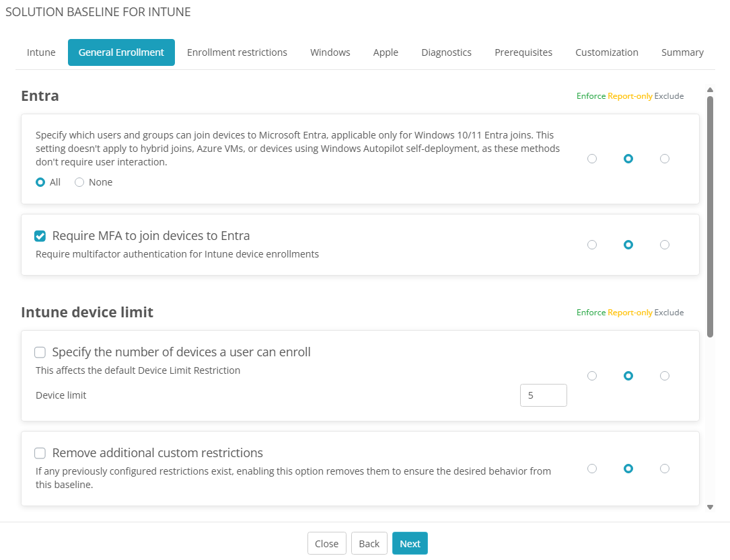Image resolution: width=730 pixels, height=560 pixels.
Task: Click the Close button
Action: (326, 543)
